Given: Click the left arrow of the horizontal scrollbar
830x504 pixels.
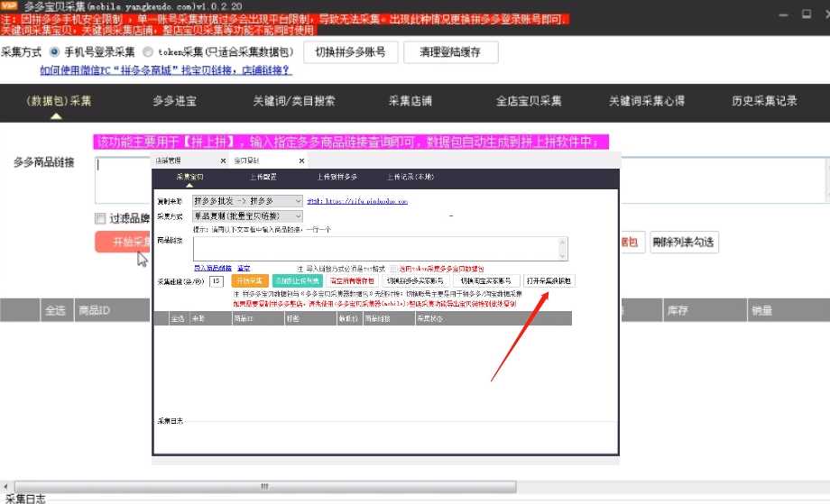Looking at the screenshot, I should click(x=5, y=487).
